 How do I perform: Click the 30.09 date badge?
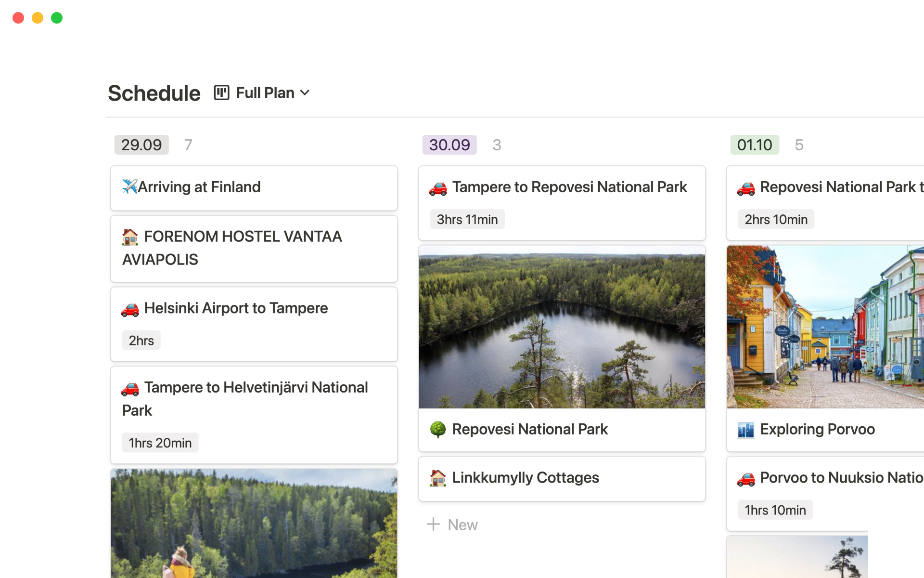[x=449, y=144]
